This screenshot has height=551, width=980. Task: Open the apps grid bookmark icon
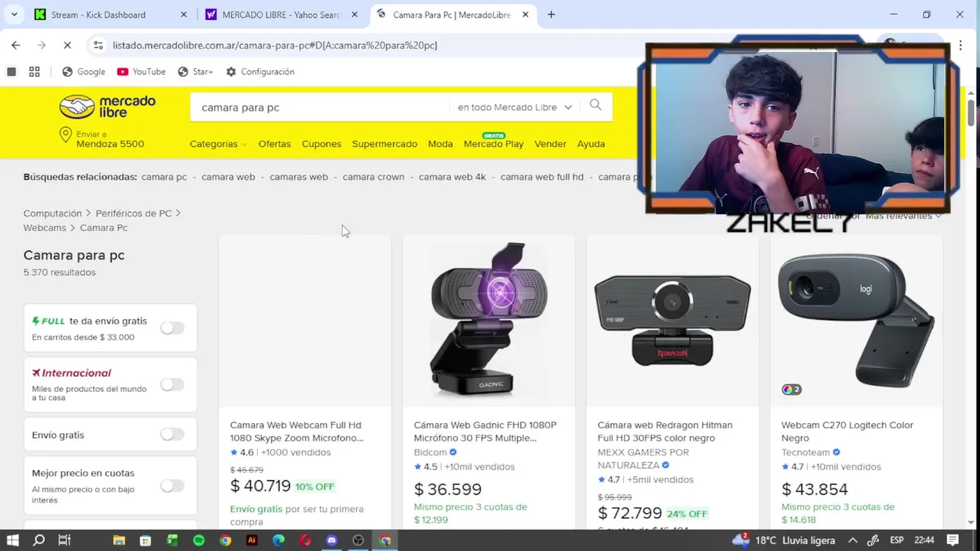tap(34, 72)
